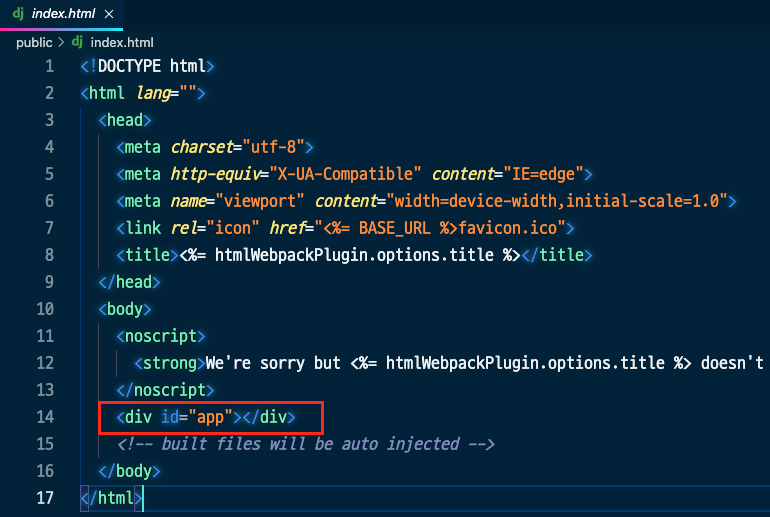
Task: Click the index.html breadcrumb item
Action: tap(122, 43)
